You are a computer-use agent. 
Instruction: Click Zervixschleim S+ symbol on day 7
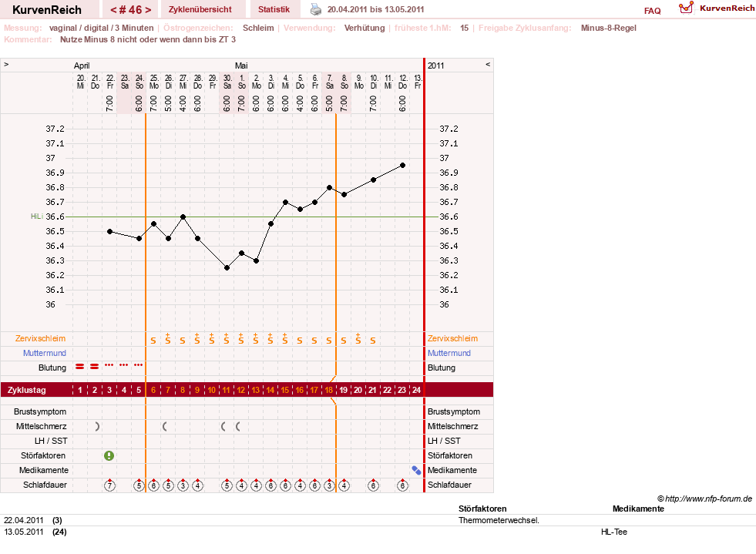pos(168,338)
